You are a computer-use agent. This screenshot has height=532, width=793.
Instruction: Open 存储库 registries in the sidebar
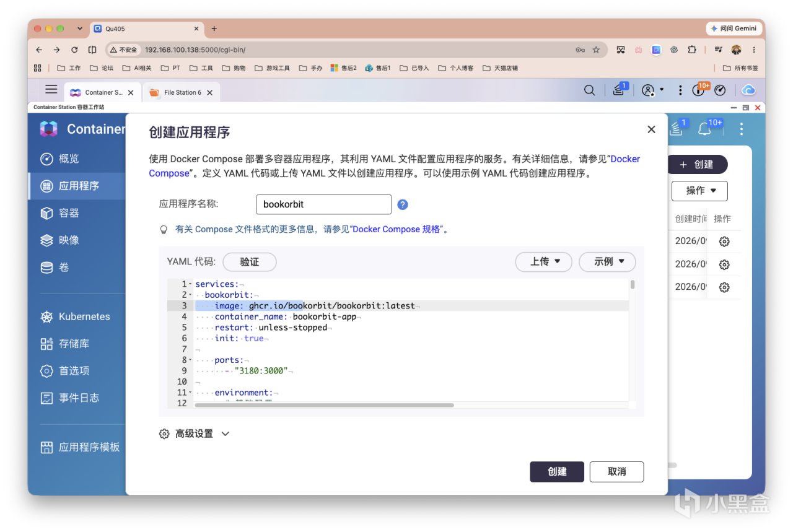pos(64,344)
